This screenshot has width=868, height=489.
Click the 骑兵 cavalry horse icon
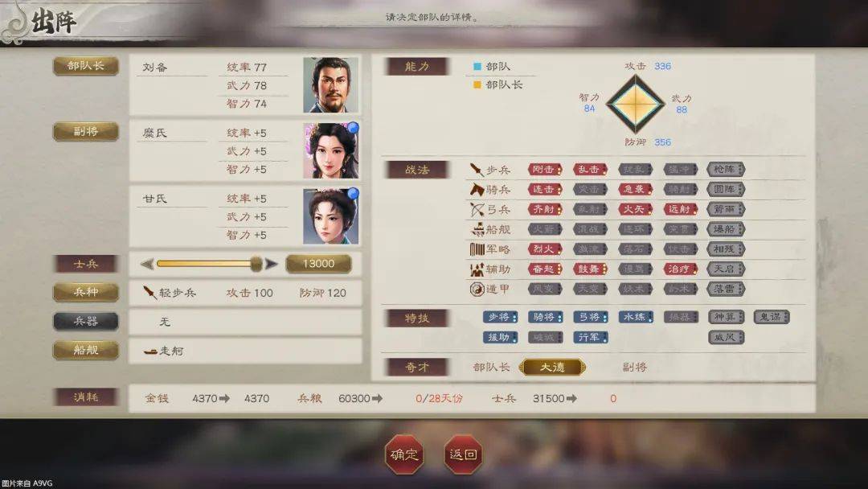pyautogui.click(x=477, y=190)
